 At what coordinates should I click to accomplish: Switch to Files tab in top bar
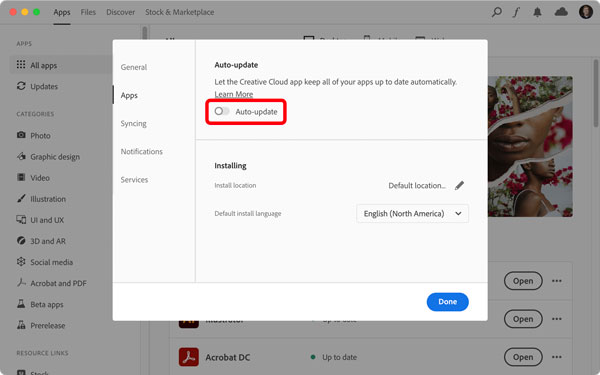(88, 12)
